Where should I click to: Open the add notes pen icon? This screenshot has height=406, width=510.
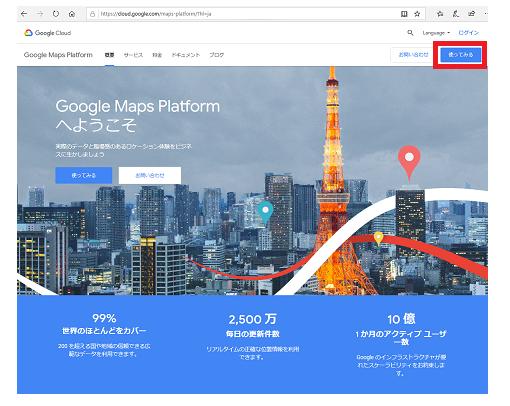coord(456,14)
